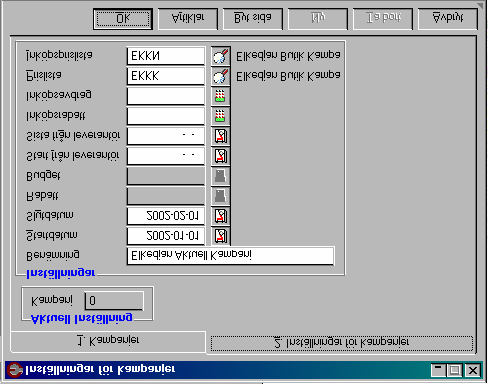This screenshot has width=488, height=384.
Task: Open the Artiklar button
Action: coord(188,19)
